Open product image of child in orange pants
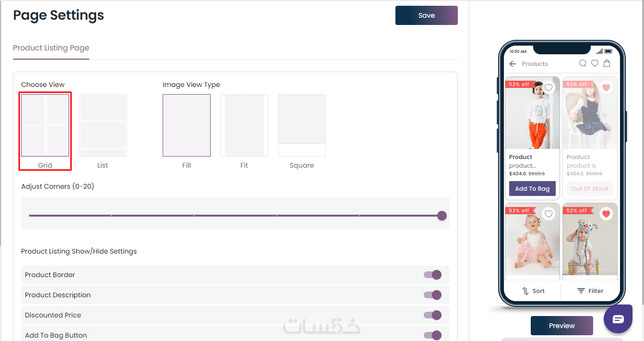644x341 pixels. click(532, 113)
